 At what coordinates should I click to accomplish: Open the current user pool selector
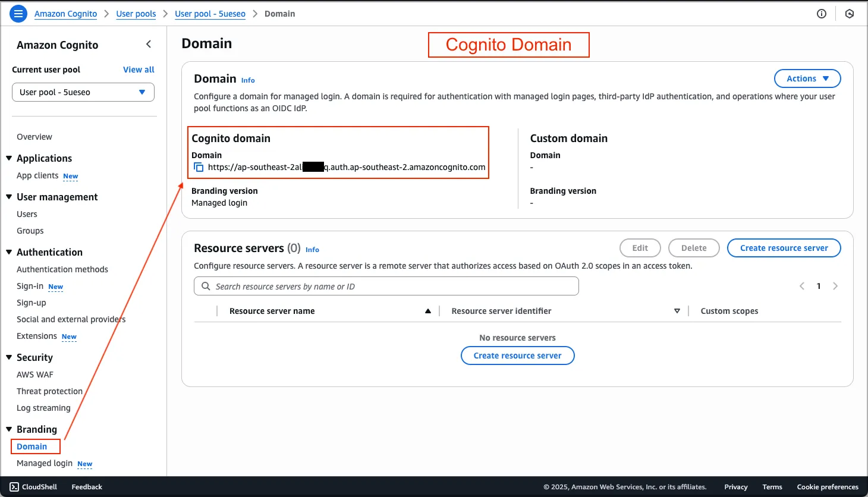point(83,92)
